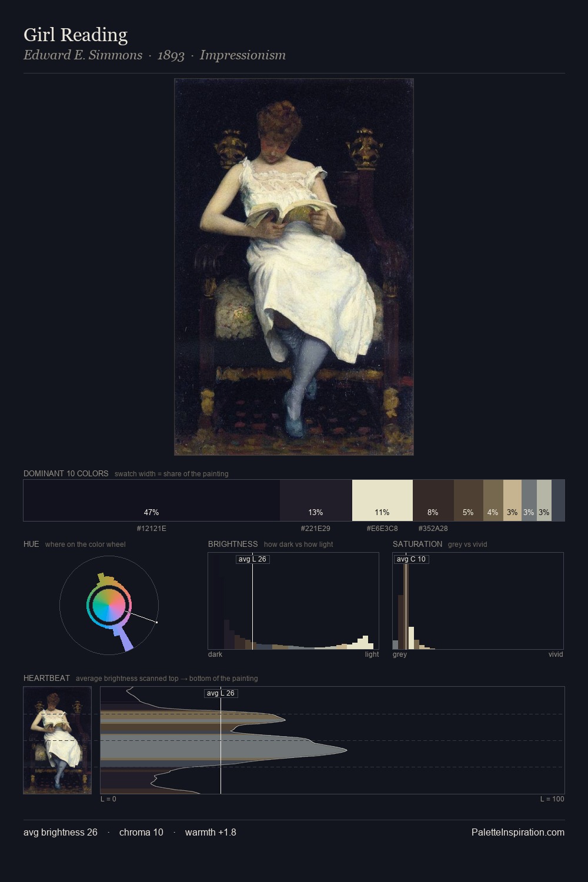588x882 pixels.
Task: Click the tallest cream bar in brightness histogram
Action: point(366,642)
